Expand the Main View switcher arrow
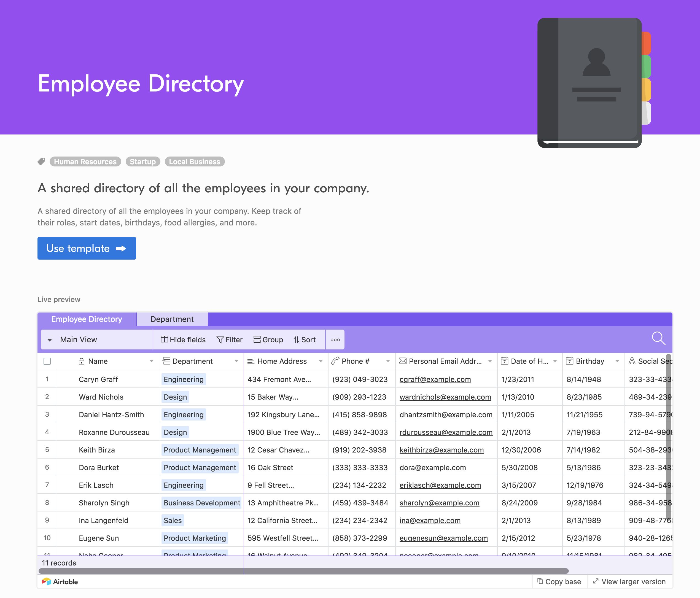This screenshot has height=598, width=700. coord(50,340)
